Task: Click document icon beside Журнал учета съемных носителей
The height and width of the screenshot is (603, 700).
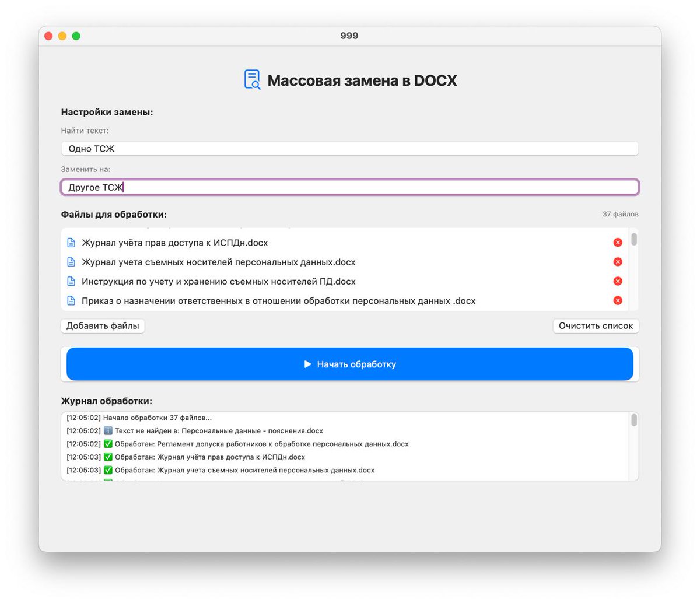Action: tap(71, 262)
